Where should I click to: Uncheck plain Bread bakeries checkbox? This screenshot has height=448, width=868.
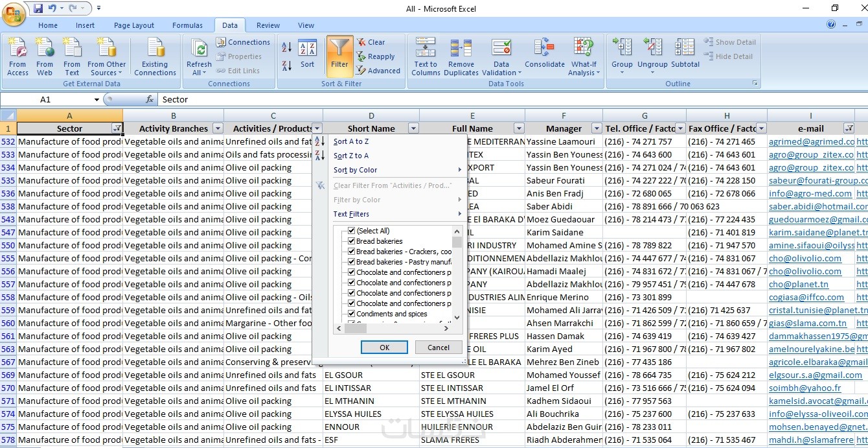pyautogui.click(x=351, y=241)
